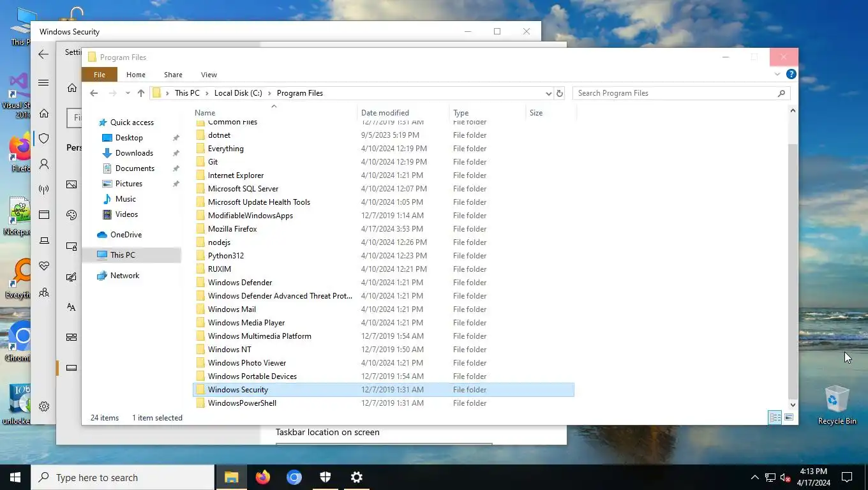Open App & browser control icon
This screenshot has height=490, width=868.
44,215
